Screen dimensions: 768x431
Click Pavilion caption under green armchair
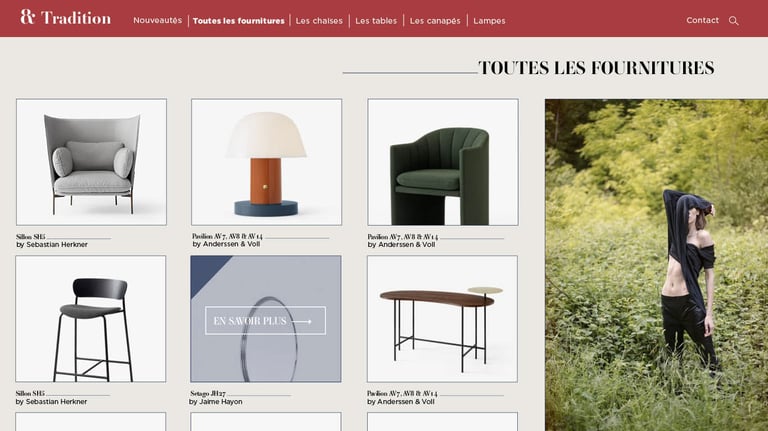[x=403, y=240]
